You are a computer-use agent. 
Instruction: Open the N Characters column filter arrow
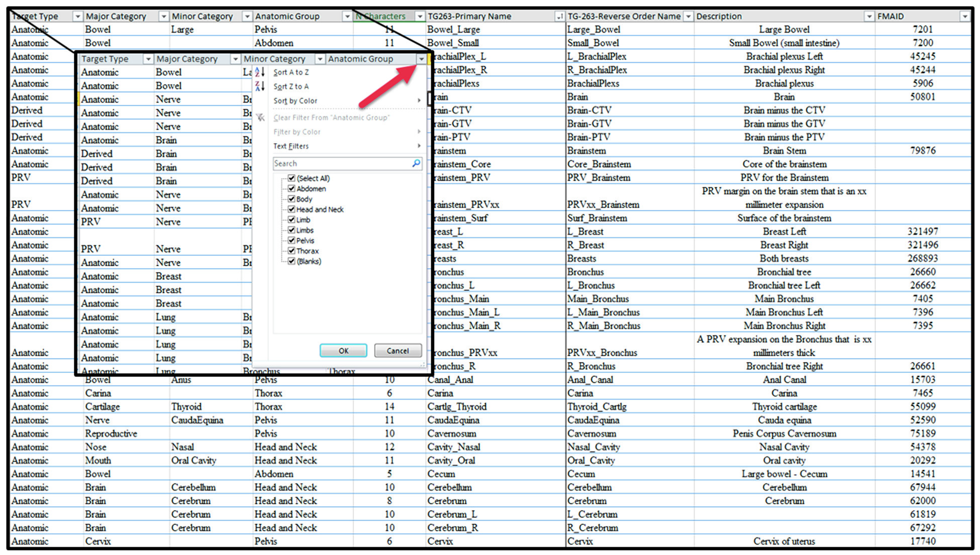point(420,16)
